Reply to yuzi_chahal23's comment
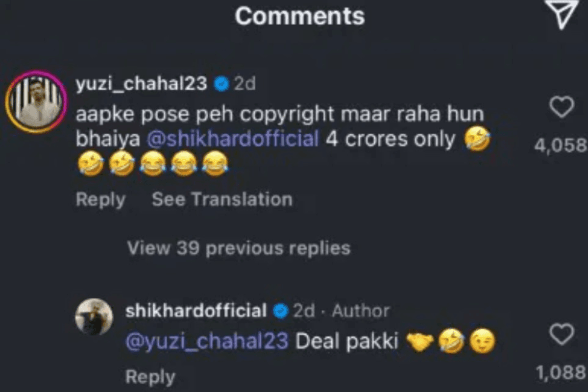Viewport: 588px width, 392px height. pos(100,200)
